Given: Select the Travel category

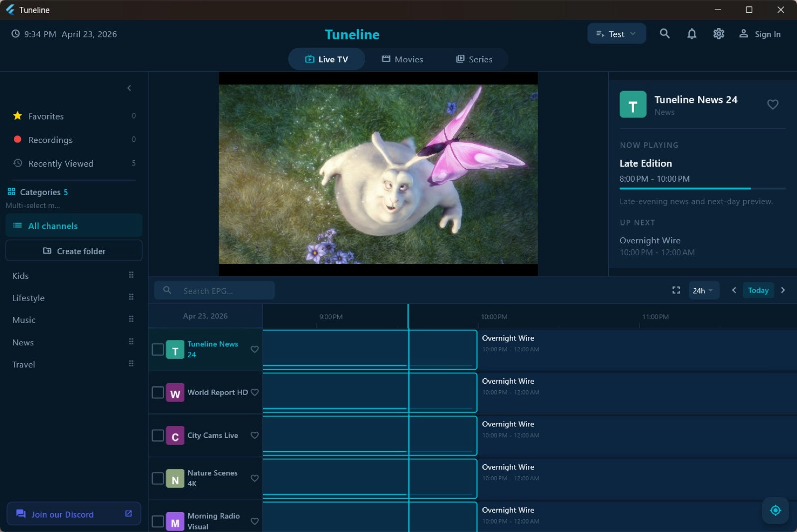Looking at the screenshot, I should pyautogui.click(x=23, y=364).
